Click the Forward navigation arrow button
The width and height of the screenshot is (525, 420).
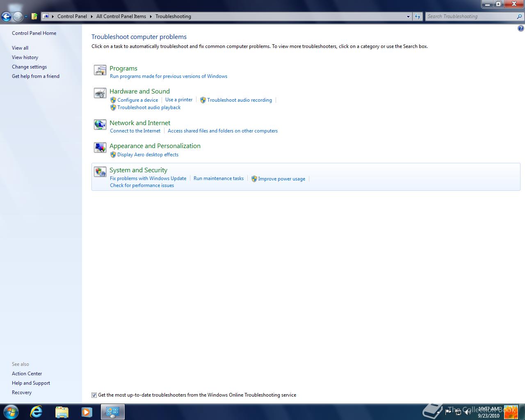18,16
